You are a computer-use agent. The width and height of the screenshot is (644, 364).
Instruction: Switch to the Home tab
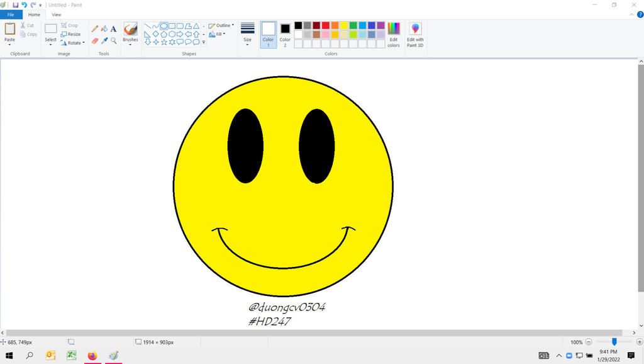point(34,14)
